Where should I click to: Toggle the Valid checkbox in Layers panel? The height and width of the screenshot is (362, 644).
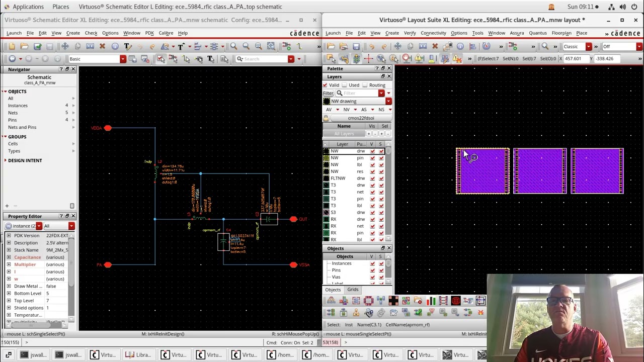325,85
